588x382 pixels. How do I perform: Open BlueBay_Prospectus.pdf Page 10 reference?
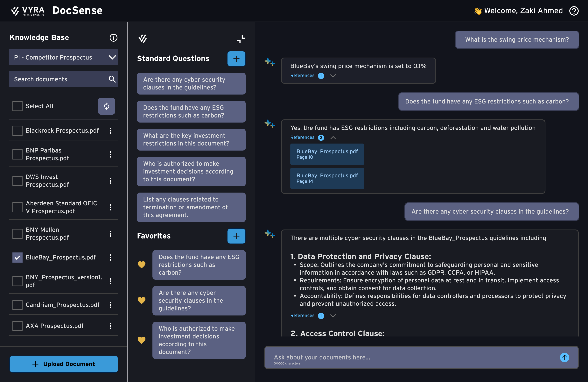[x=327, y=154]
